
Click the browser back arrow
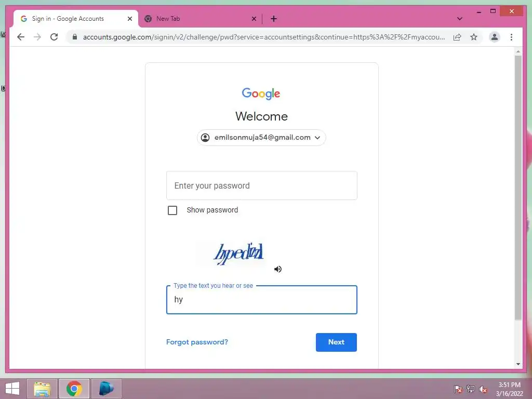[21, 37]
